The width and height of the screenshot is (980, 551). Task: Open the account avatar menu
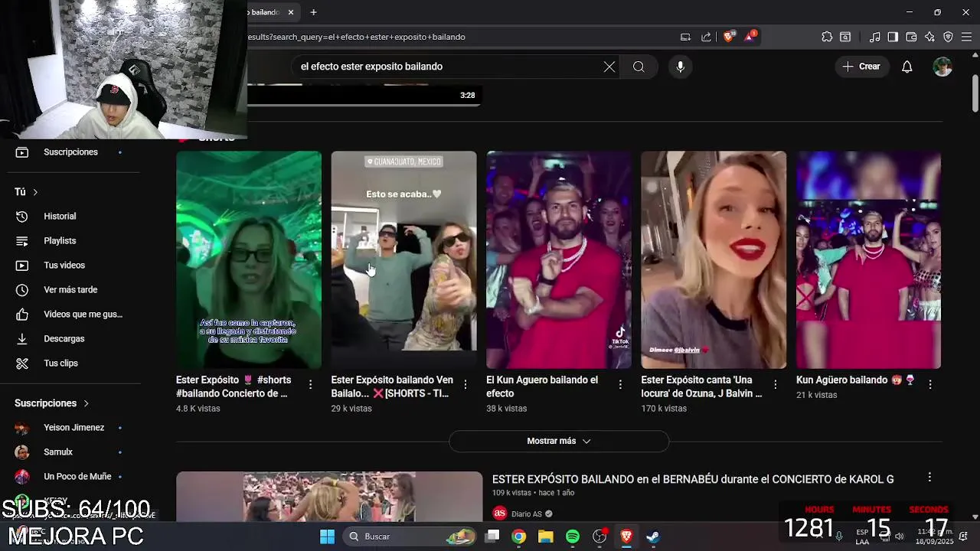942,67
